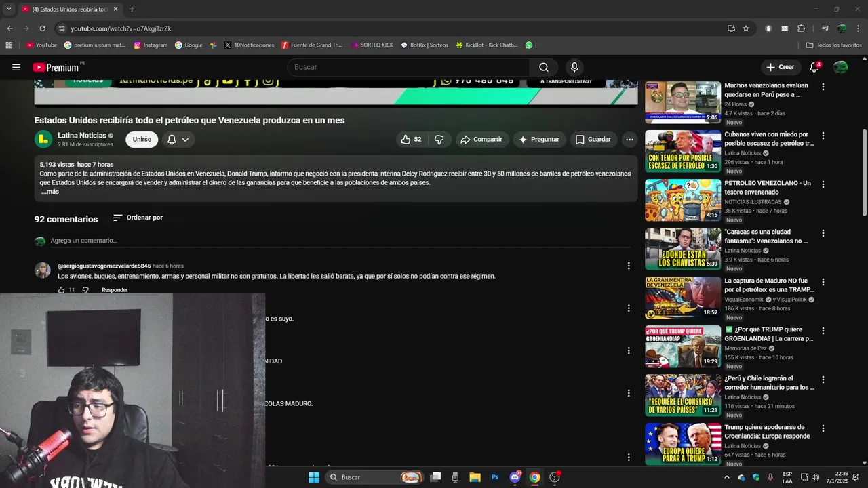This screenshot has height=488, width=868.
Task: Open the 'SORTEO KICK' bookmark
Action: tap(372, 45)
